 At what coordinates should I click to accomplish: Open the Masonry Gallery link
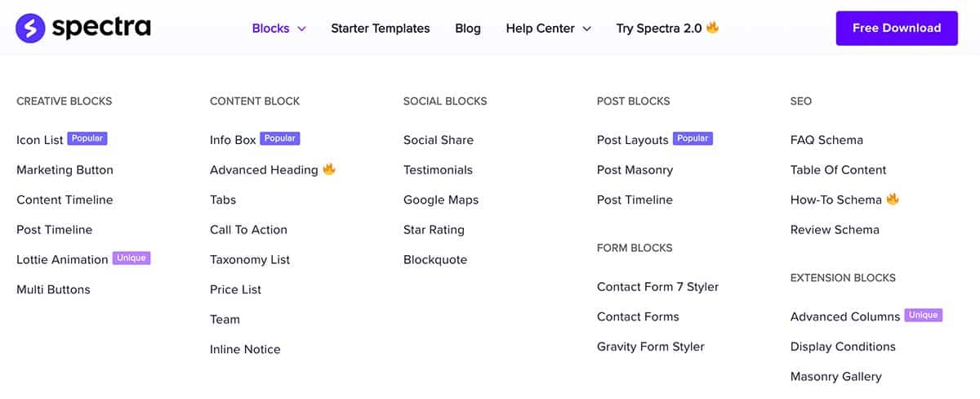[x=836, y=377]
